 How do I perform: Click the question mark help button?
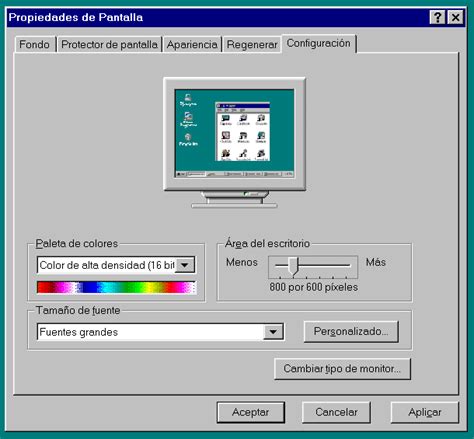click(437, 17)
